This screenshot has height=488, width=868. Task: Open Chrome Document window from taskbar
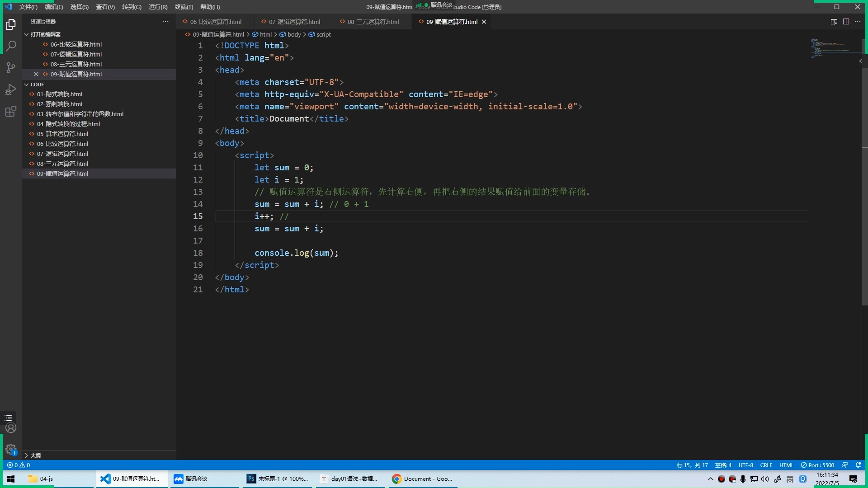click(422, 479)
